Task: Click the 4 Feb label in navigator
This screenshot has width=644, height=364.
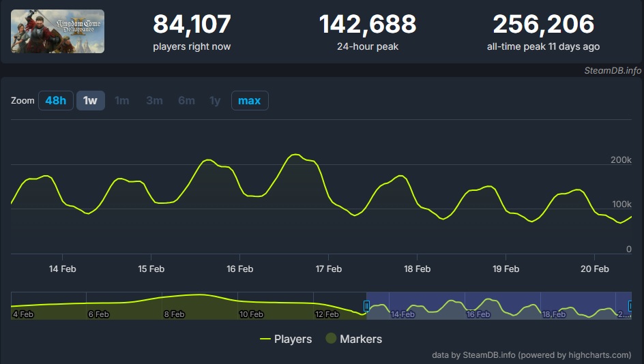Action: (x=23, y=314)
